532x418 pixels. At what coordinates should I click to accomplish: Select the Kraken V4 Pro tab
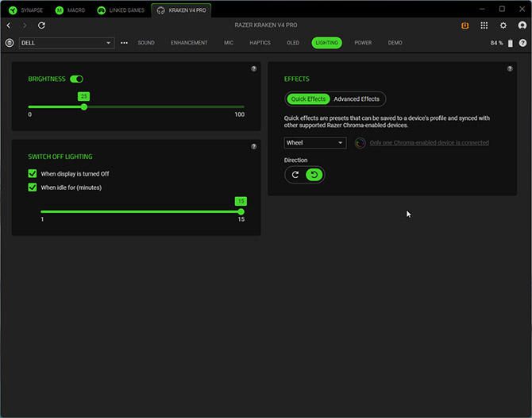tap(181, 10)
